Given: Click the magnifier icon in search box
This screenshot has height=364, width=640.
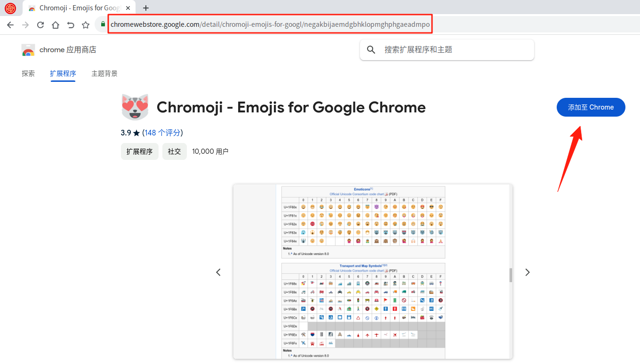Looking at the screenshot, I should pyautogui.click(x=371, y=50).
